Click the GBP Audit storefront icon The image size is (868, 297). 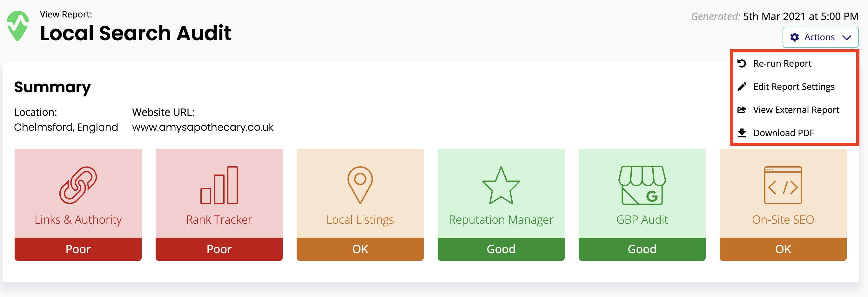coord(642,185)
